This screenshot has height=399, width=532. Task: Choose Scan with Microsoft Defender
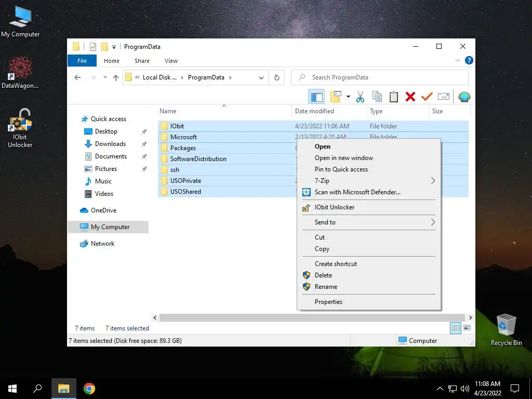[369, 192]
